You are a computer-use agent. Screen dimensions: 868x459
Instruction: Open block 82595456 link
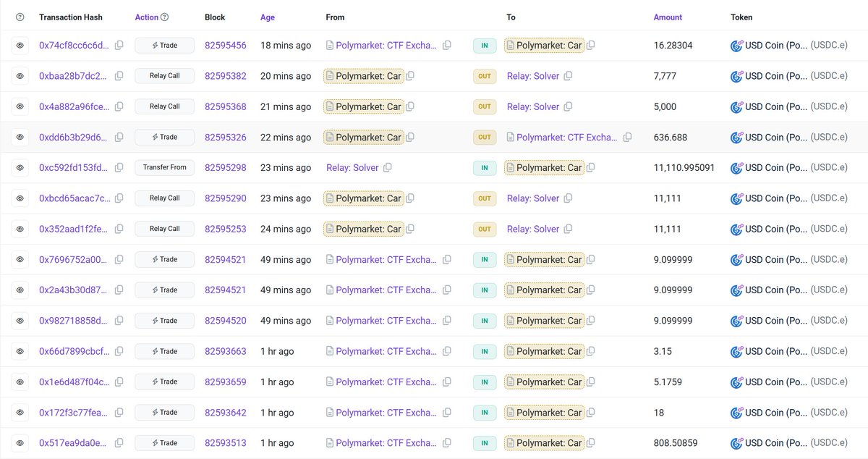click(x=226, y=45)
